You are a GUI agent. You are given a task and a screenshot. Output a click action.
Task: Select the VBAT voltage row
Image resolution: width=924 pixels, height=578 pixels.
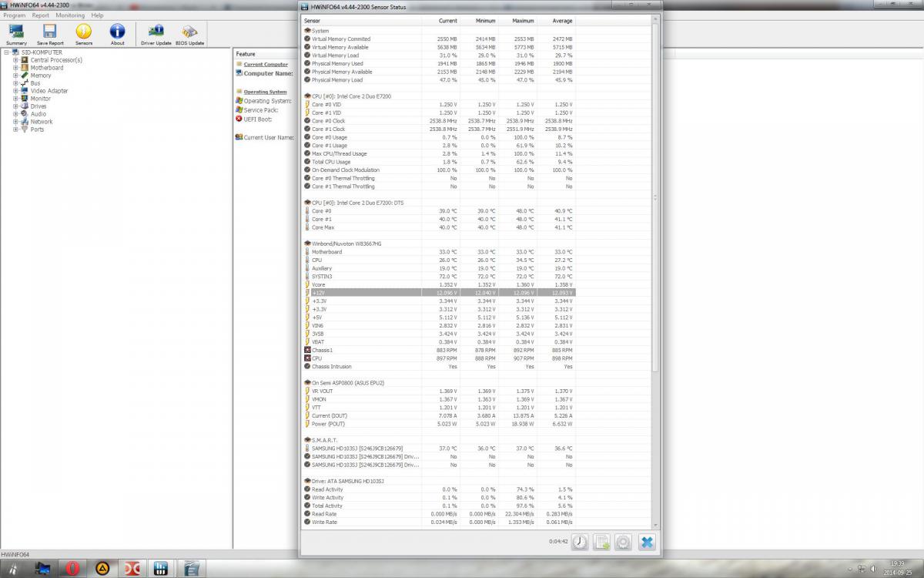point(438,342)
